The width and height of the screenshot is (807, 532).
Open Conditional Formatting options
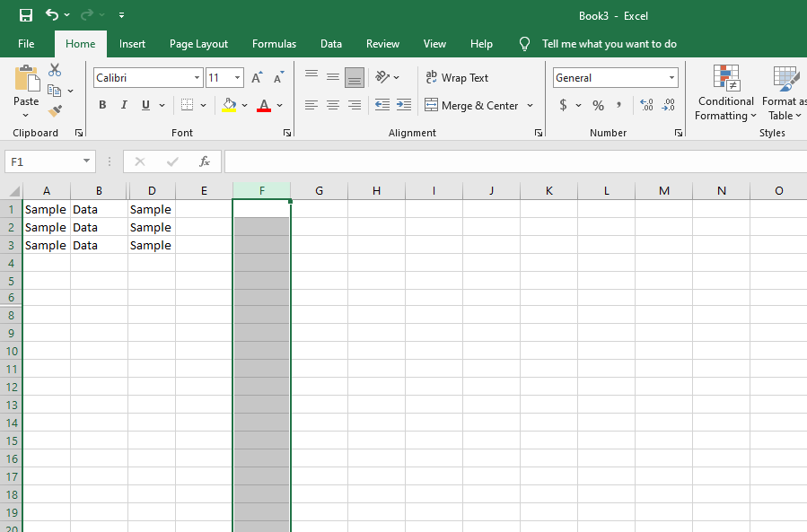pyautogui.click(x=725, y=94)
